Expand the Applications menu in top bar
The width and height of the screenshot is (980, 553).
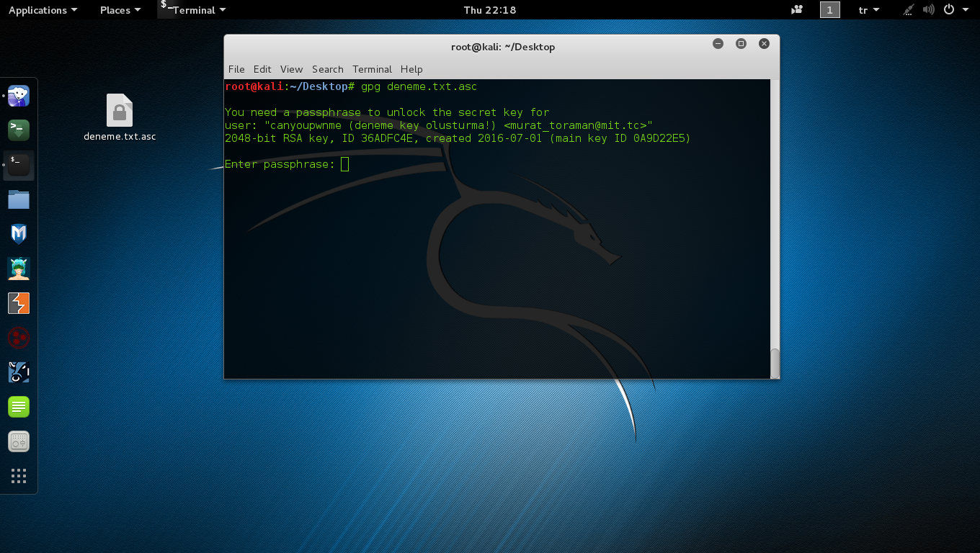(43, 10)
